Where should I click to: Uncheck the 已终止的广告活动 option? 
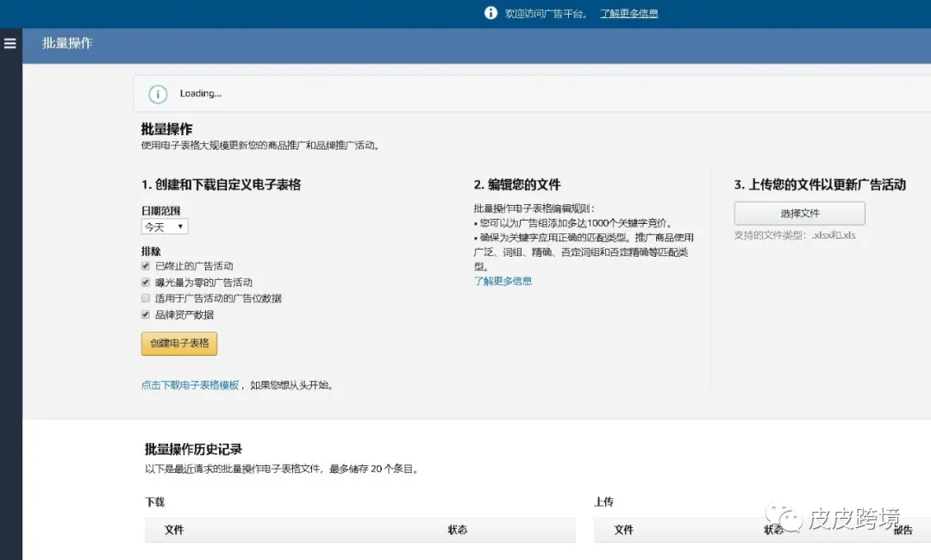(x=145, y=266)
